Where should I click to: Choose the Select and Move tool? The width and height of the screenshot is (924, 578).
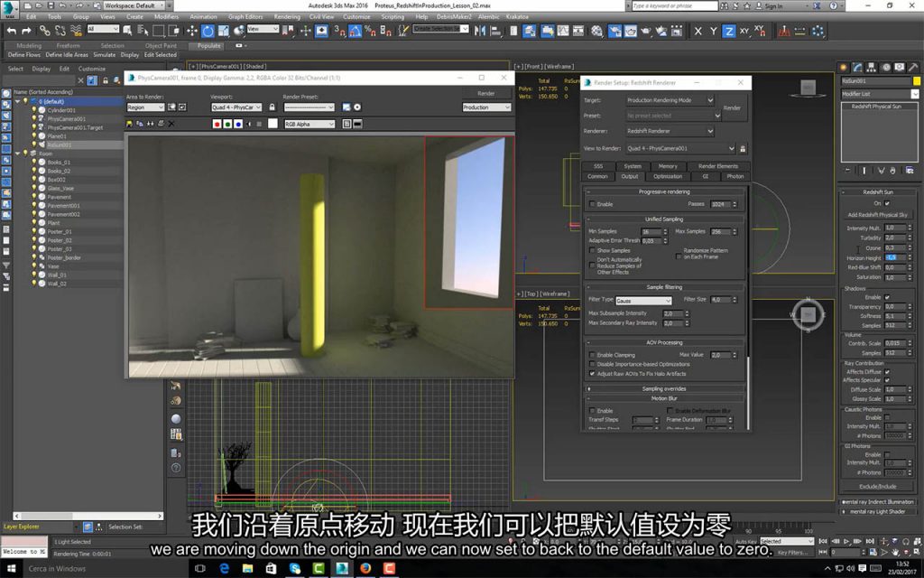[x=191, y=31]
